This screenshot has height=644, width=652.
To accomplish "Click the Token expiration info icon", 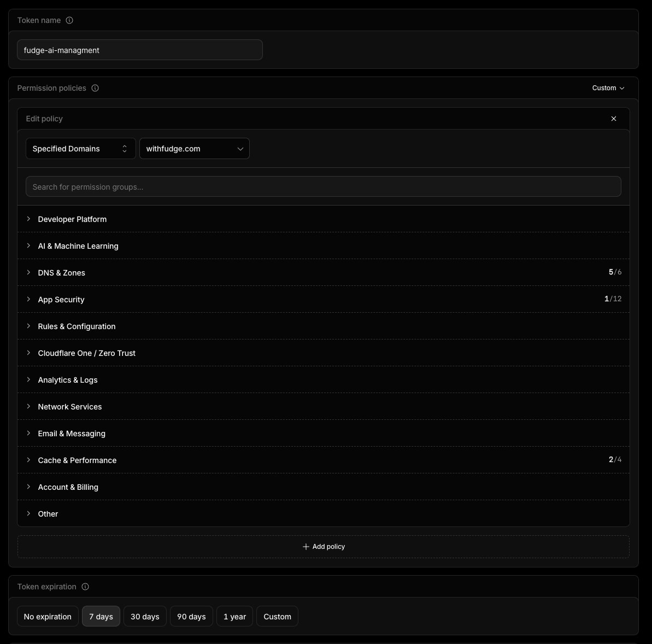I will (85, 587).
